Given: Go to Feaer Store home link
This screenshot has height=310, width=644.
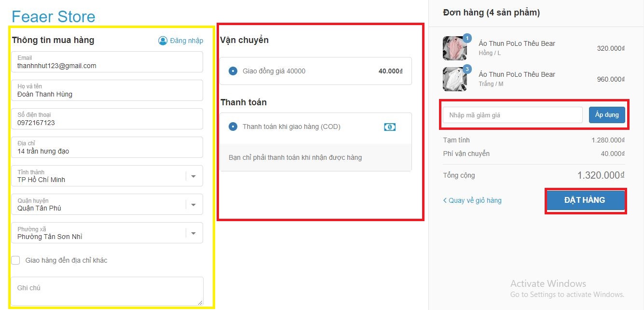Looking at the screenshot, I should click(x=53, y=17).
